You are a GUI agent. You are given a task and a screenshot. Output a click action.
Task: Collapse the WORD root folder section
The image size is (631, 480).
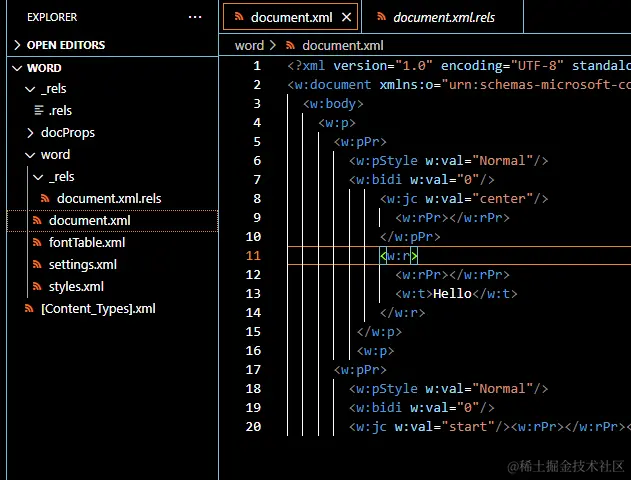[x=18, y=68]
